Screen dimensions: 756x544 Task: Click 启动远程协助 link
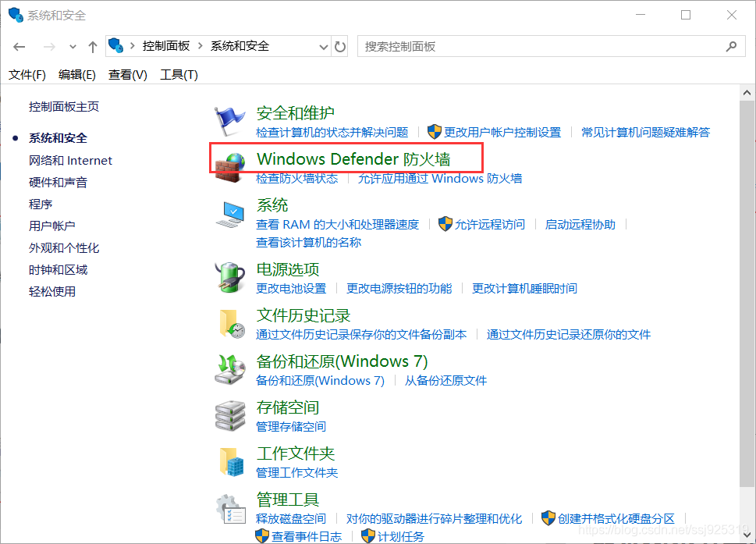point(580,224)
